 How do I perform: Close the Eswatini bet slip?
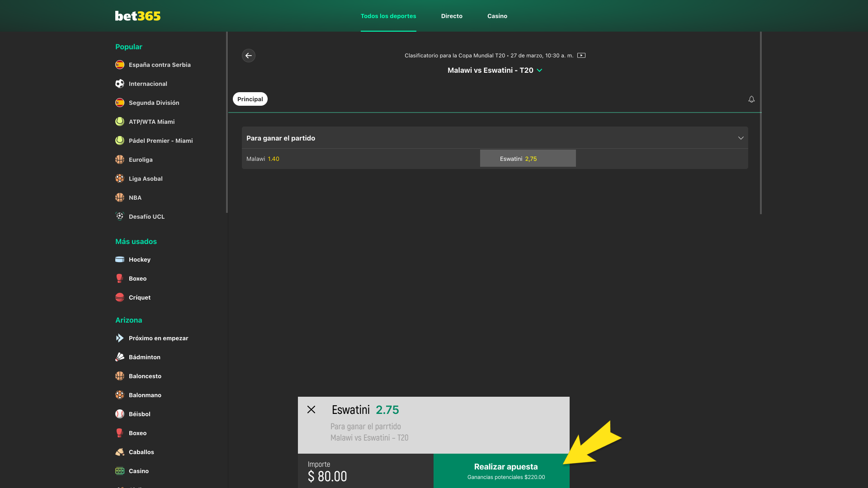point(311,410)
